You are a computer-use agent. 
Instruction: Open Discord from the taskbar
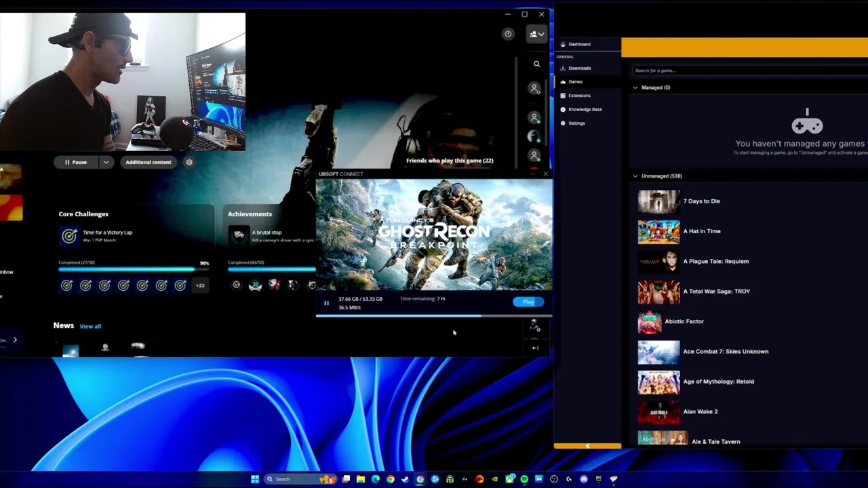pos(584,479)
